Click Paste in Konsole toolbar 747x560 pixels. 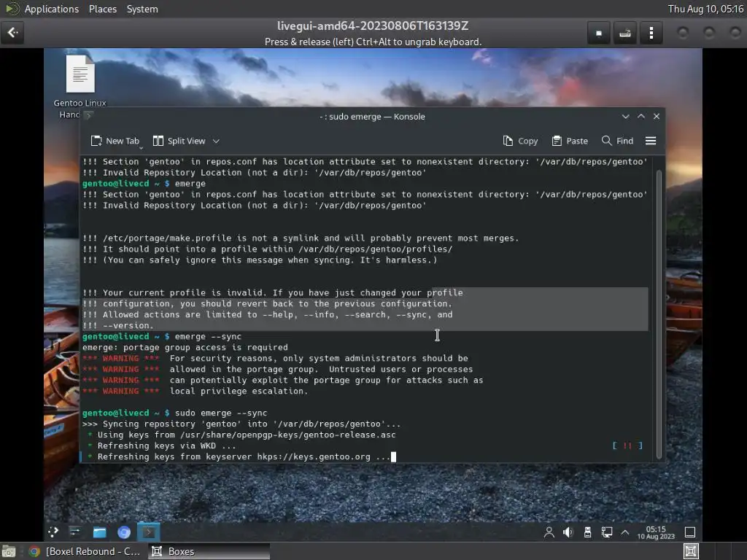(570, 141)
